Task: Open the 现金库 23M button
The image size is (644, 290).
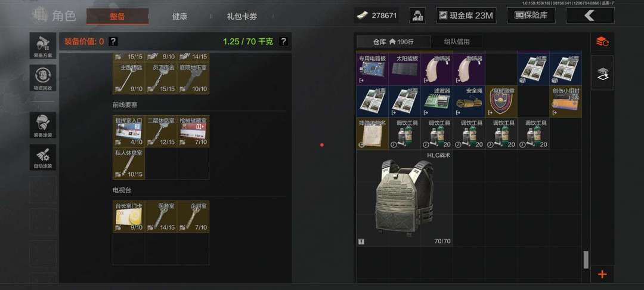Action: point(466,16)
